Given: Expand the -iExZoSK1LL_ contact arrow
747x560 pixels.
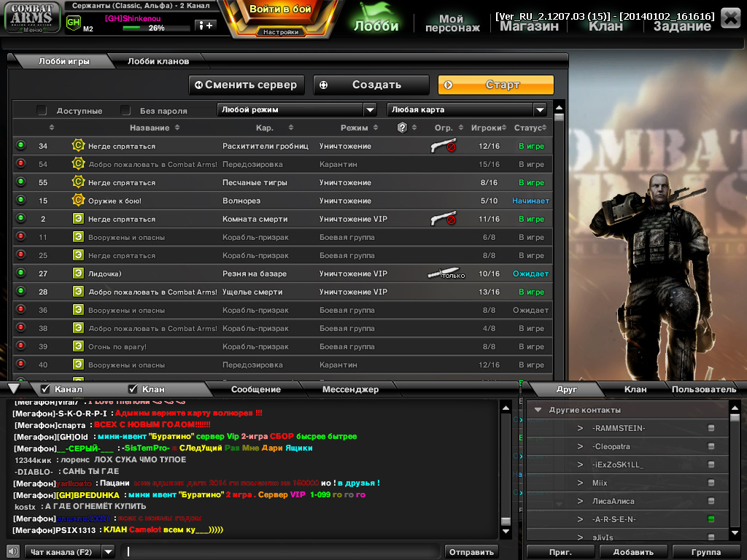Looking at the screenshot, I should click(580, 464).
